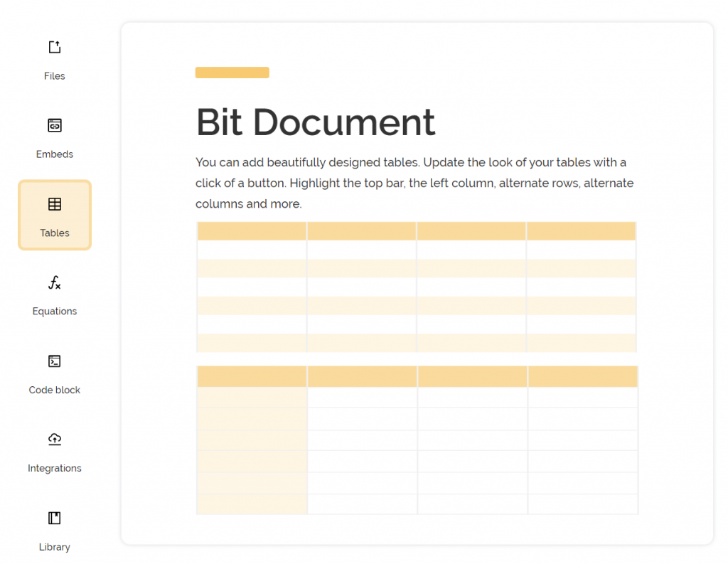Screen dimensions: 728x564
Task: Open the Files label in sidebar
Action: pyautogui.click(x=54, y=75)
